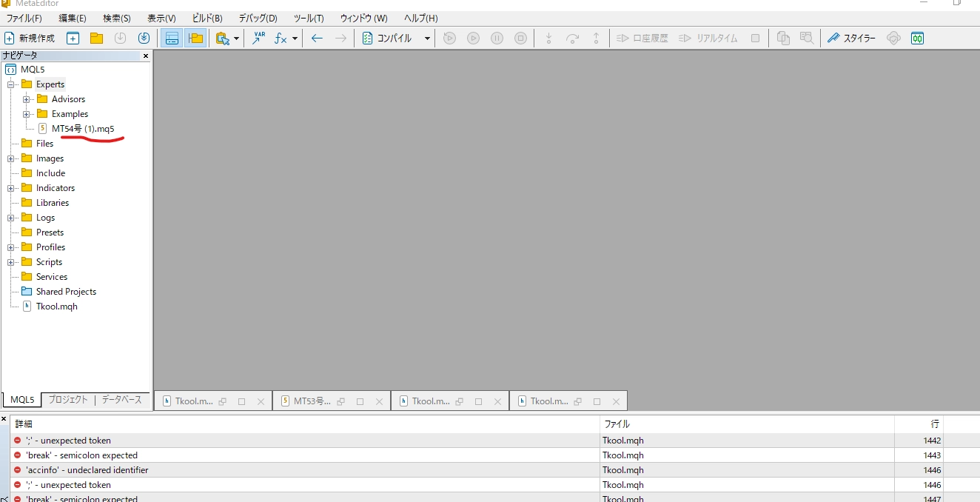Expand the Indicators folder
The height and width of the screenshot is (502, 980).
click(x=11, y=188)
